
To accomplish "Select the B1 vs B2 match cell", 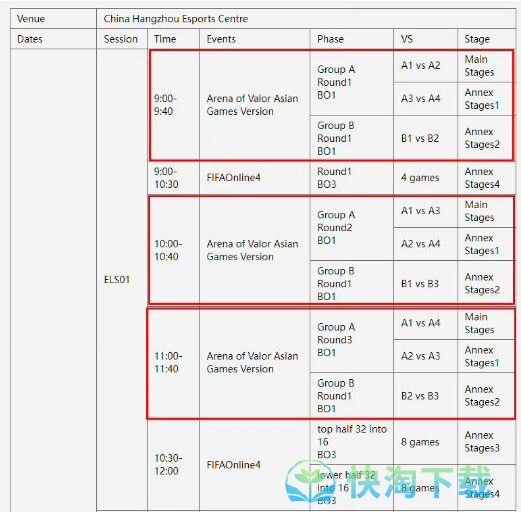I will pos(425,138).
